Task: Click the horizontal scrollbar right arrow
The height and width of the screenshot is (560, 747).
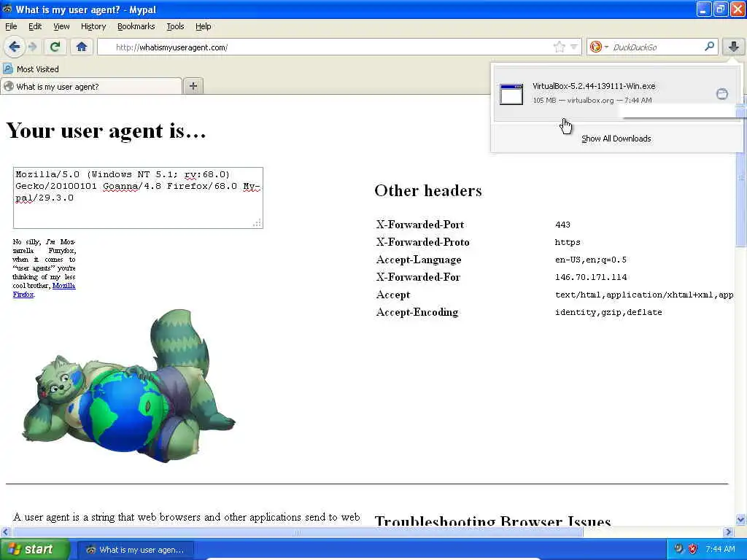Action: pyautogui.click(x=729, y=532)
